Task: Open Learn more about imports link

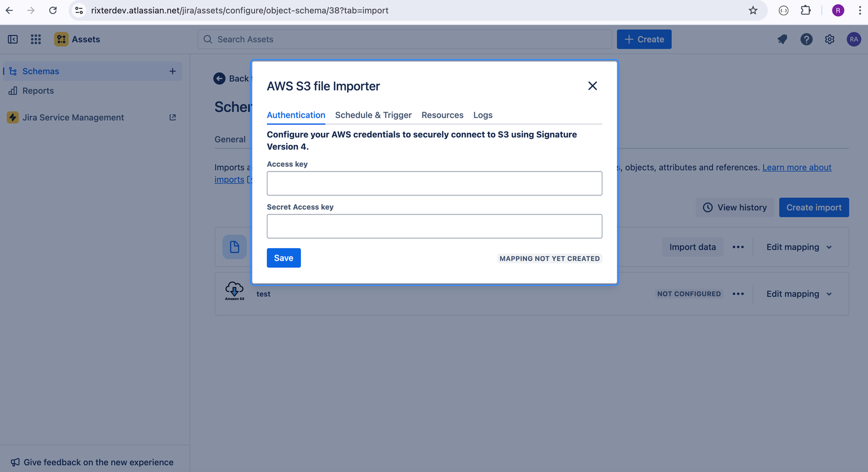Action: pyautogui.click(x=797, y=167)
